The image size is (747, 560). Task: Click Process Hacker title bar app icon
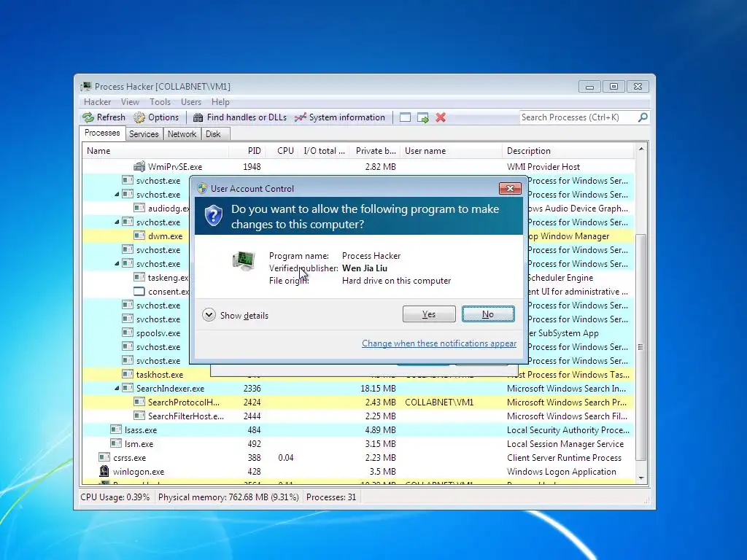pos(86,86)
